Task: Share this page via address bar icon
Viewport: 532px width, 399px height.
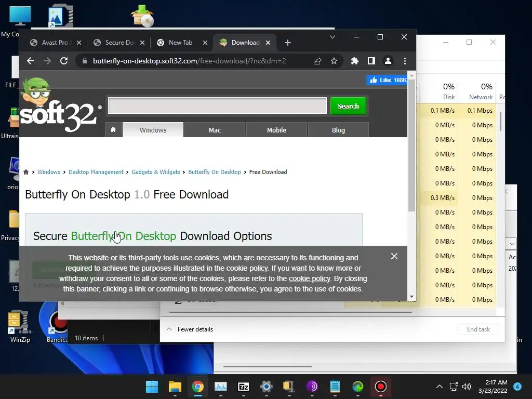Action: coord(317,61)
